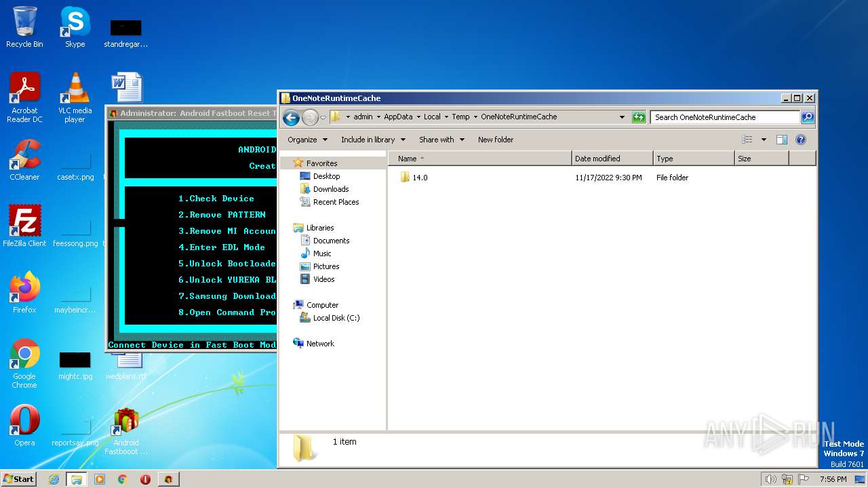Open the recent pages dropdown arrow
The width and height of the screenshot is (868, 488).
323,117
